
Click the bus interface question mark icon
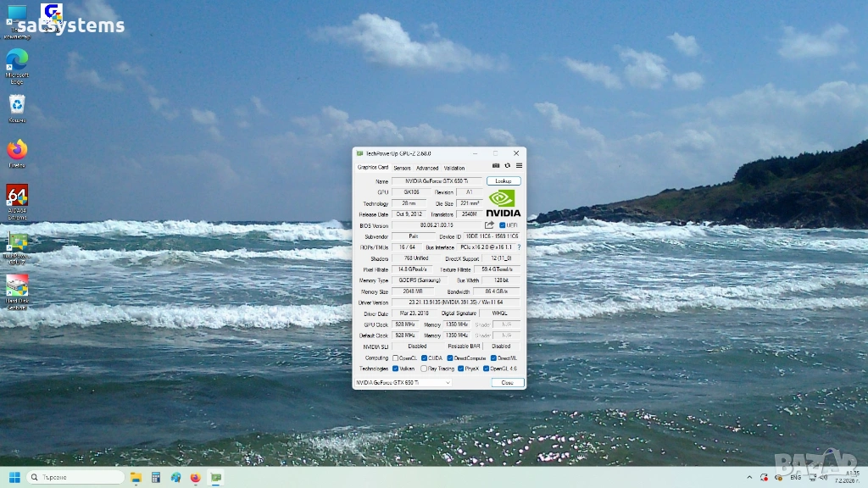(520, 247)
